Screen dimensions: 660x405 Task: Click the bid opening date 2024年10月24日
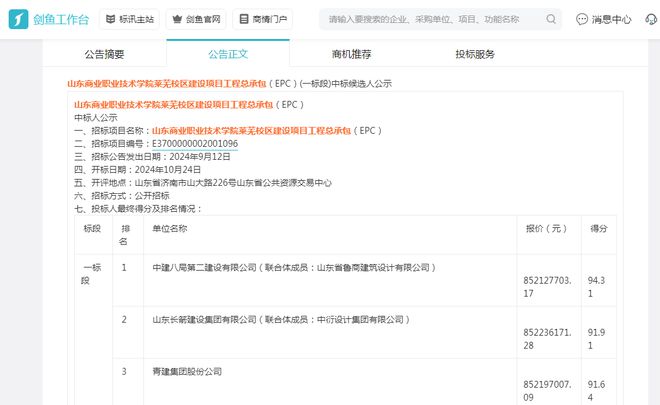pyautogui.click(x=168, y=170)
